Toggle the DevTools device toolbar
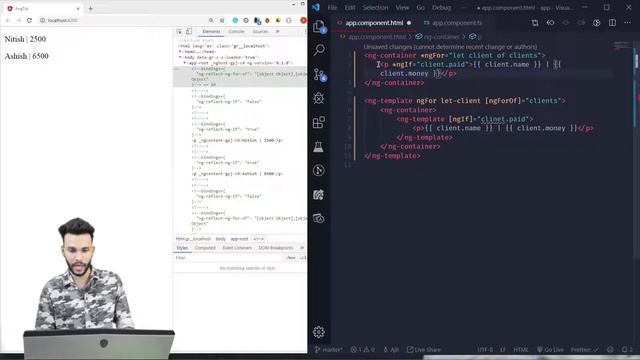This screenshot has height=360, width=640. tap(189, 31)
